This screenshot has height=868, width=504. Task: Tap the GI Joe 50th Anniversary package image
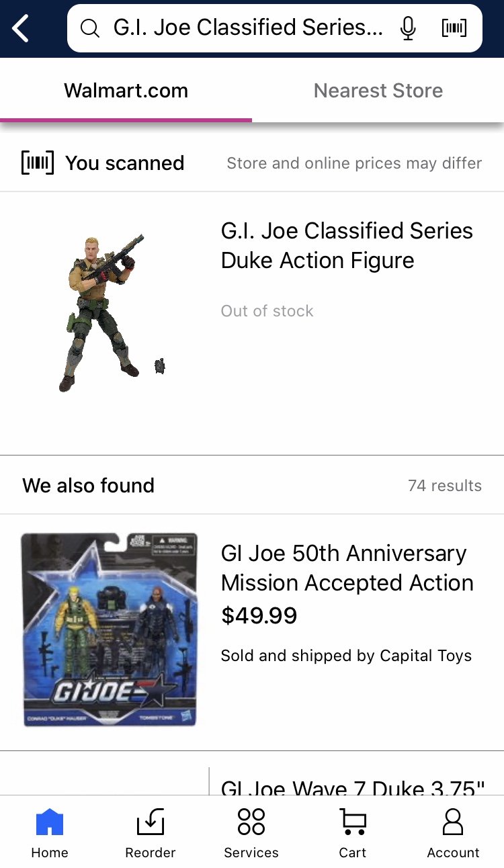[110, 630]
